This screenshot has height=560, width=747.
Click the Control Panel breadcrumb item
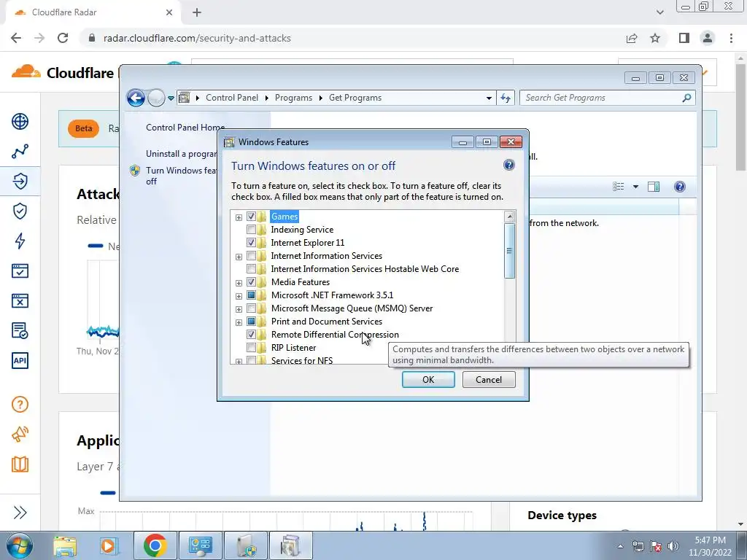point(232,98)
